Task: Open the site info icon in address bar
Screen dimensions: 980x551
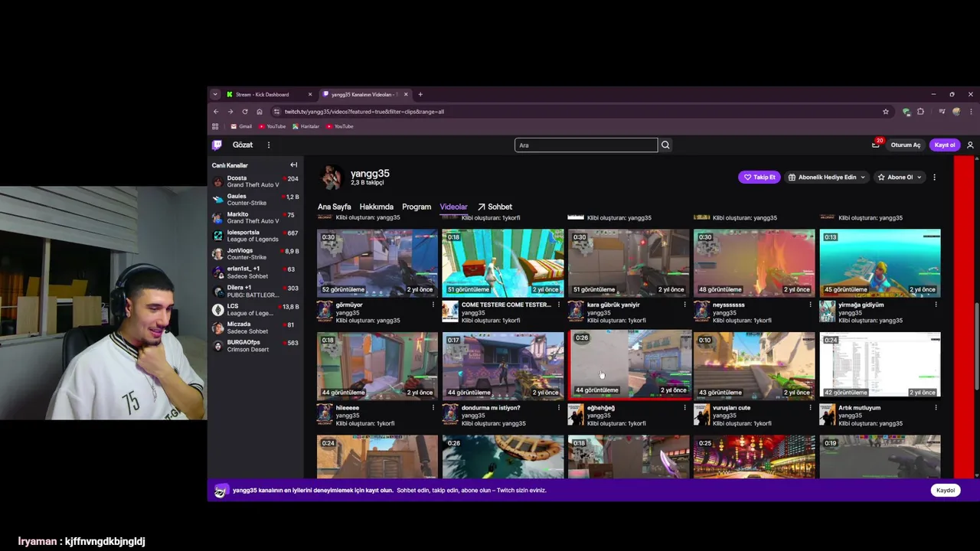Action: coord(276,112)
